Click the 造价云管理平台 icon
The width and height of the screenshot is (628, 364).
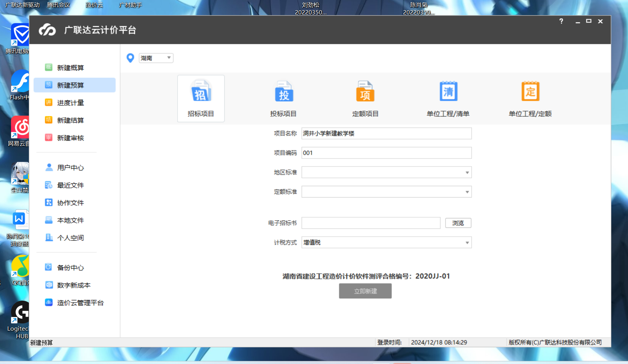(49, 302)
